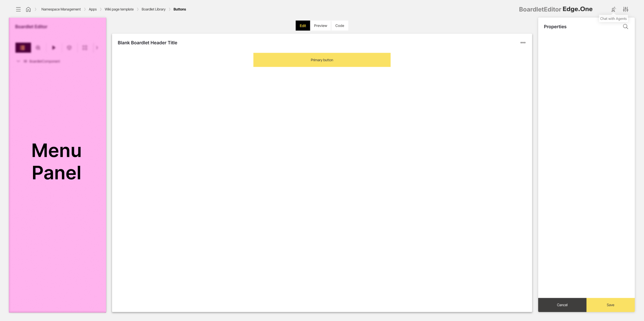Click the BoardletEditor Edge.One logo
This screenshot has height=321, width=644.
pos(556,9)
